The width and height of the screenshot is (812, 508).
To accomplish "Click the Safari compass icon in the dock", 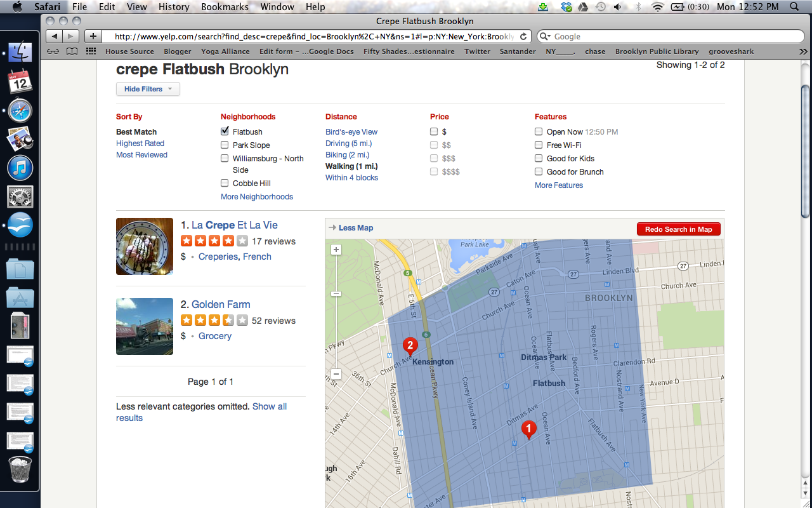I will click(x=20, y=110).
